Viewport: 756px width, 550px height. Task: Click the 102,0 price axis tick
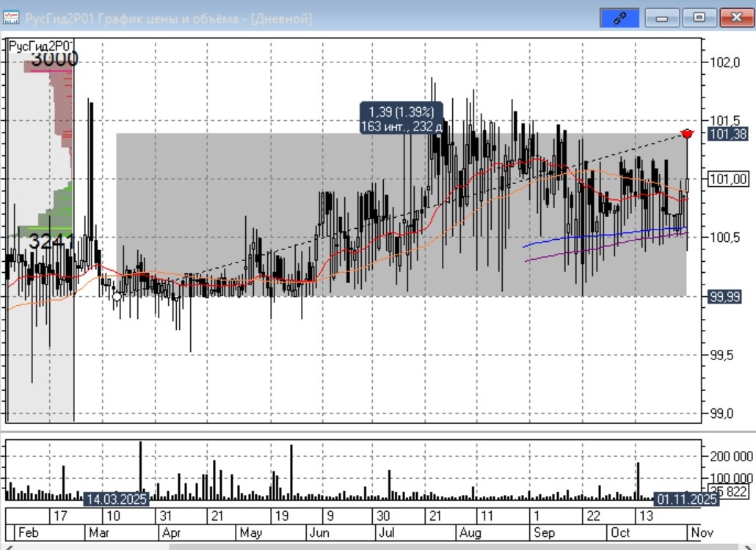[x=724, y=62]
